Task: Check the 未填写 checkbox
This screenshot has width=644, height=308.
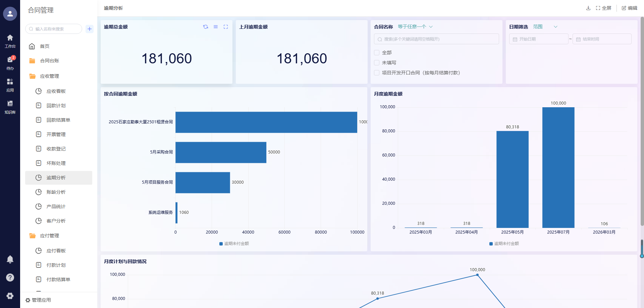Action: click(x=377, y=63)
